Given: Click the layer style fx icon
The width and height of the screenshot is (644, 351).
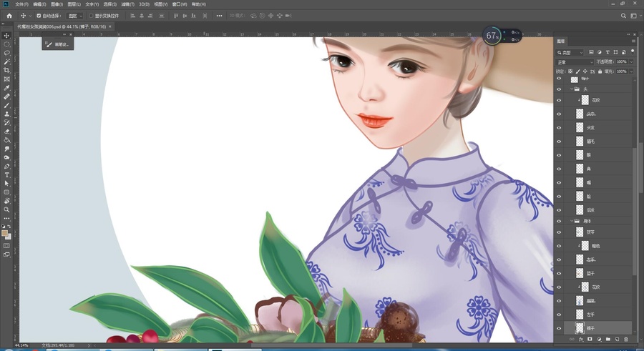Looking at the screenshot, I should pos(581,339).
